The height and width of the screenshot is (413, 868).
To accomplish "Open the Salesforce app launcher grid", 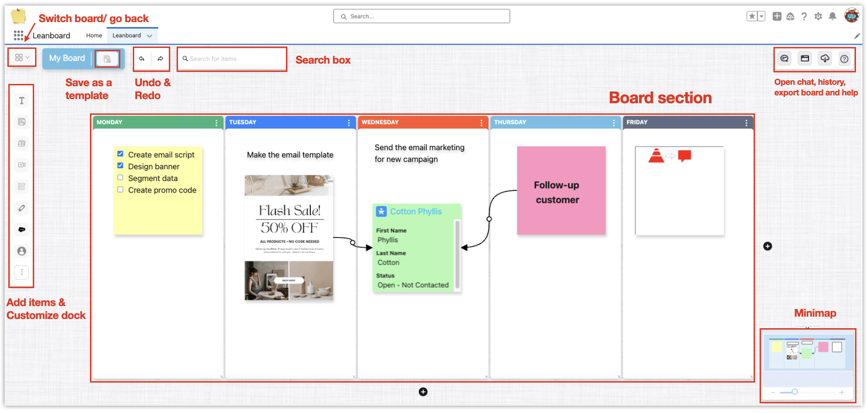I will point(18,35).
